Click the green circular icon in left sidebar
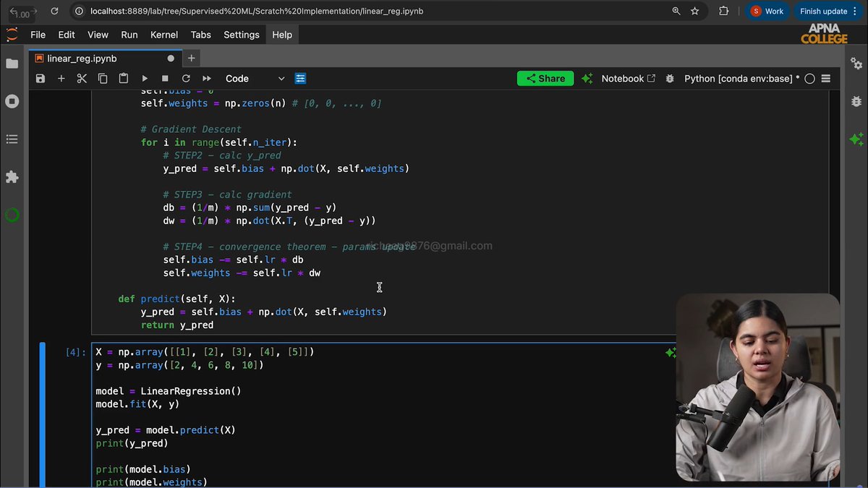This screenshot has height=488, width=868. (x=12, y=215)
